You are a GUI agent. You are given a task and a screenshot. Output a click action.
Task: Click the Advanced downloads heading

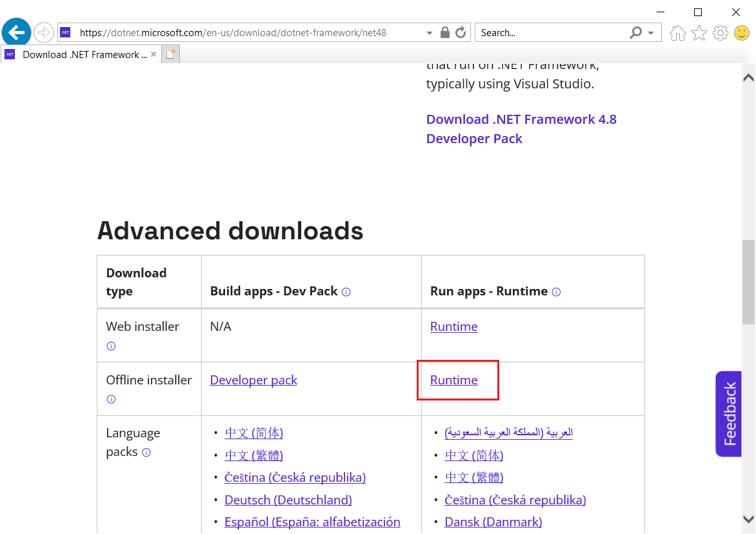point(230,231)
